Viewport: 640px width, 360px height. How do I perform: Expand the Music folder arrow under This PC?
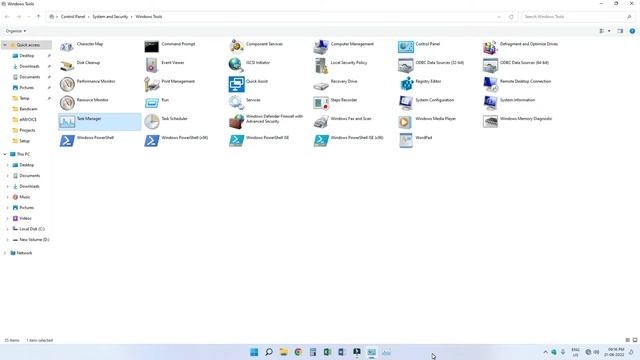(x=7, y=197)
